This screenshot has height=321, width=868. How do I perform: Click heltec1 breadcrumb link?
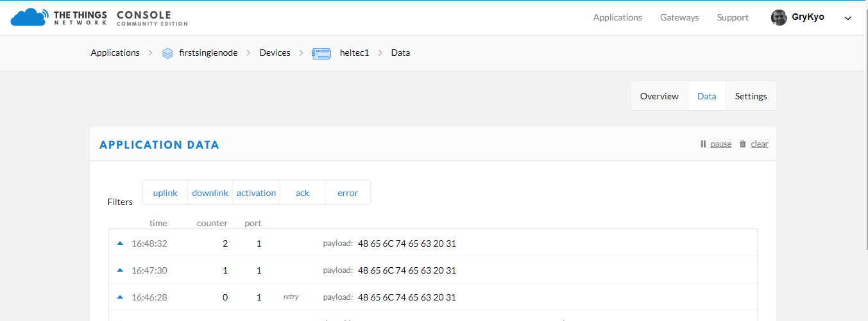point(355,53)
